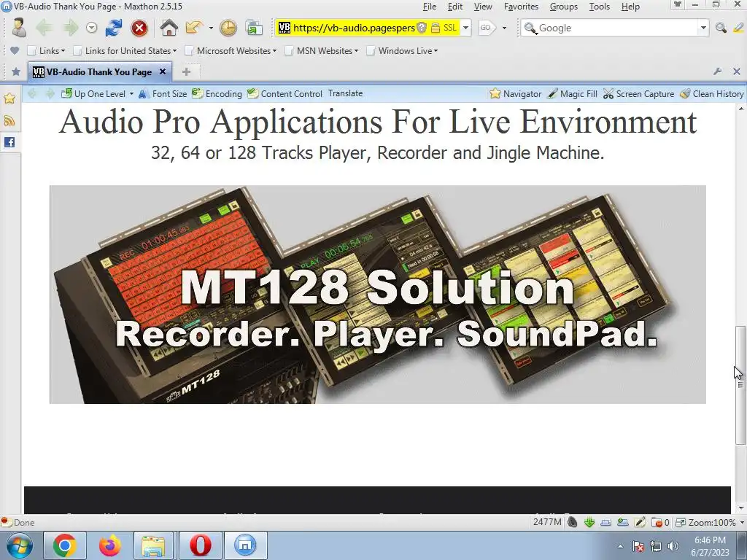Click the vertical scrollbar thumb
This screenshot has height=560, width=747.
740,385
